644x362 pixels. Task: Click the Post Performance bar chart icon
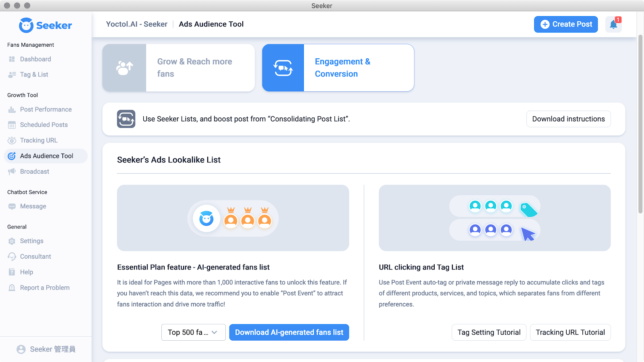coord(12,109)
